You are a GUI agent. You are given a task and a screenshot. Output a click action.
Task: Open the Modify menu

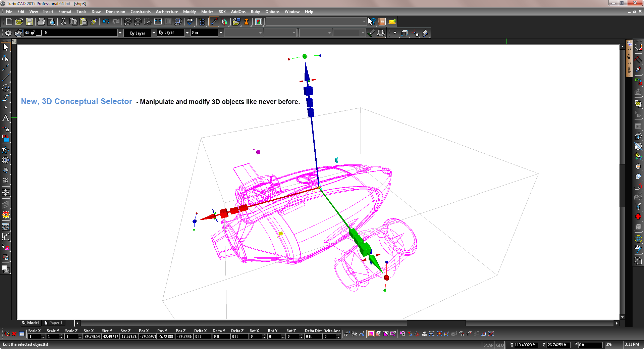tap(190, 12)
